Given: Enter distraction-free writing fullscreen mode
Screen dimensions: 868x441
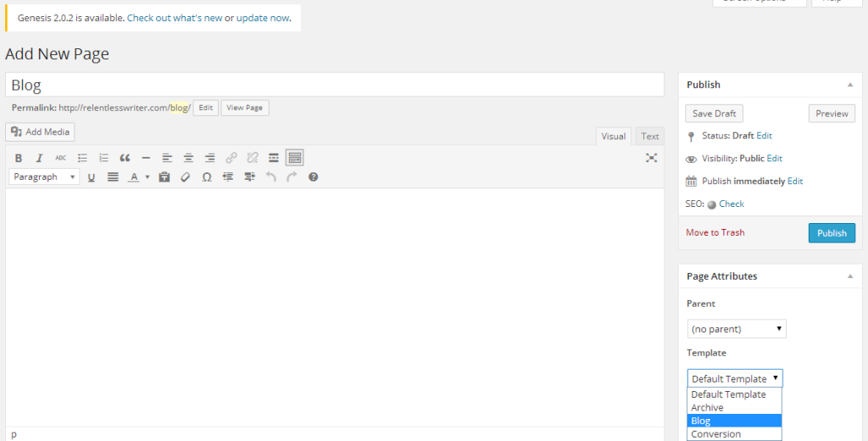Looking at the screenshot, I should (651, 158).
